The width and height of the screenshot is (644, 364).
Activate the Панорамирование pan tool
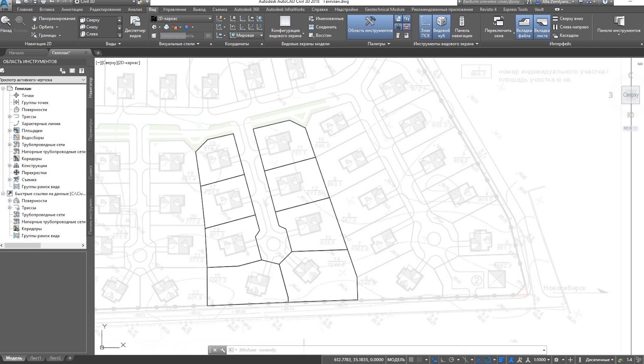(x=53, y=19)
